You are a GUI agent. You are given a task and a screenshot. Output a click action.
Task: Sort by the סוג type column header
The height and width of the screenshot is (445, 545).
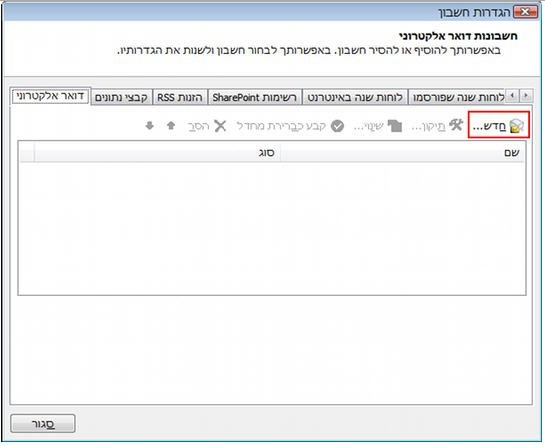click(157, 153)
